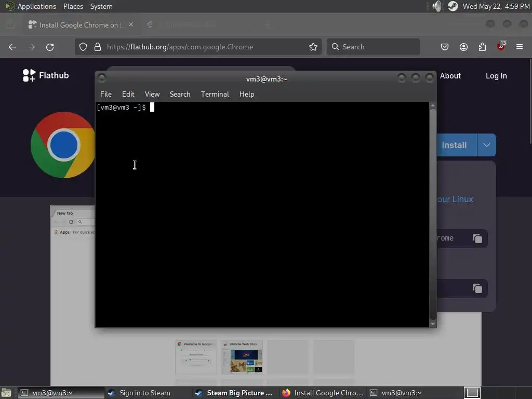Open the Pocket save icon
This screenshot has width=532, height=399.
445,47
